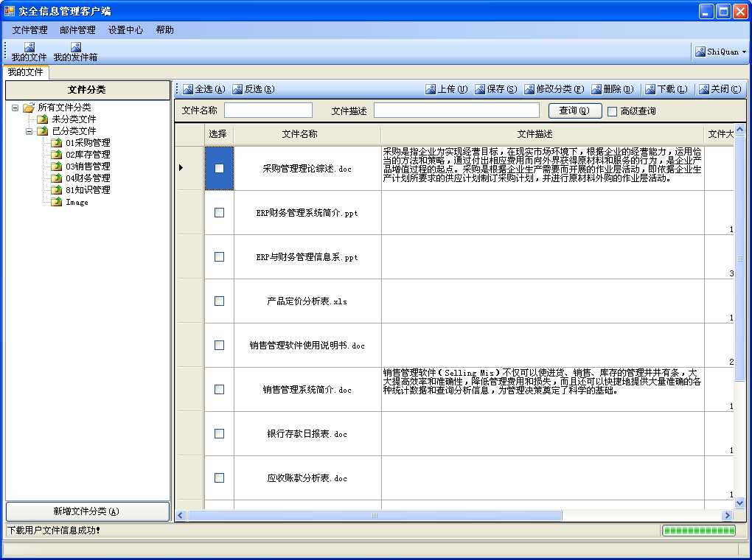The image size is (752, 560).
Task: Click the 新增文件分类(A) button
Action: (x=87, y=511)
